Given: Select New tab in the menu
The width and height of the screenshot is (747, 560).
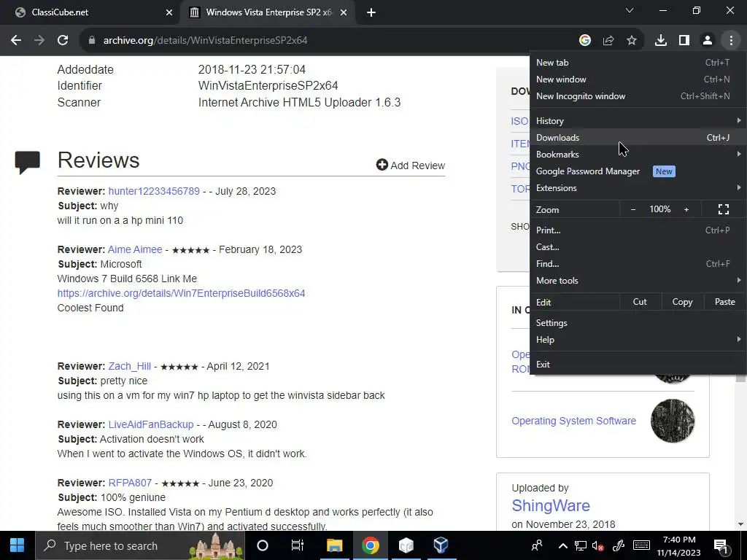Looking at the screenshot, I should tap(638, 63).
